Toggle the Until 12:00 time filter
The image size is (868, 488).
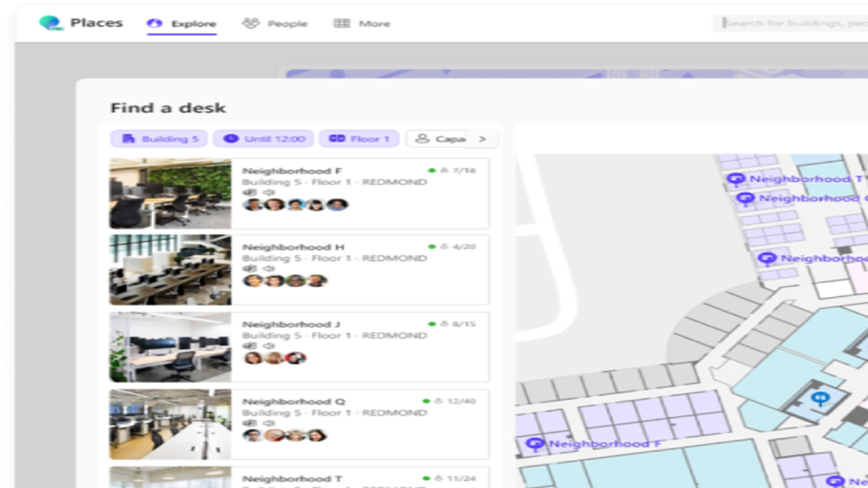(x=263, y=139)
